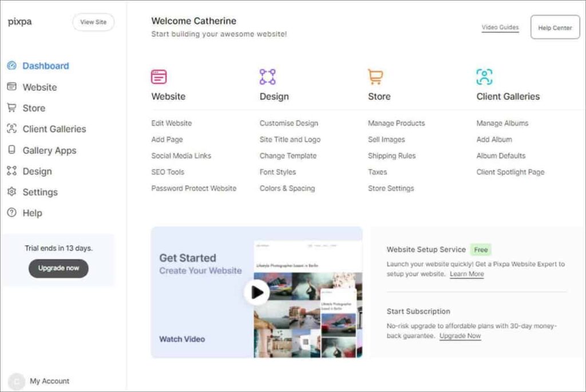
Task: Click the blue Client Galleries icon
Action: [x=484, y=76]
